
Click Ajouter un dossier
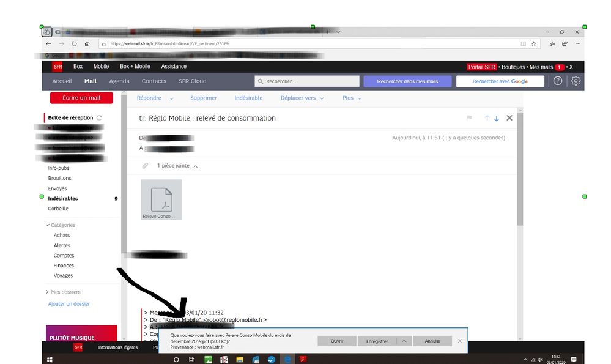(69, 304)
